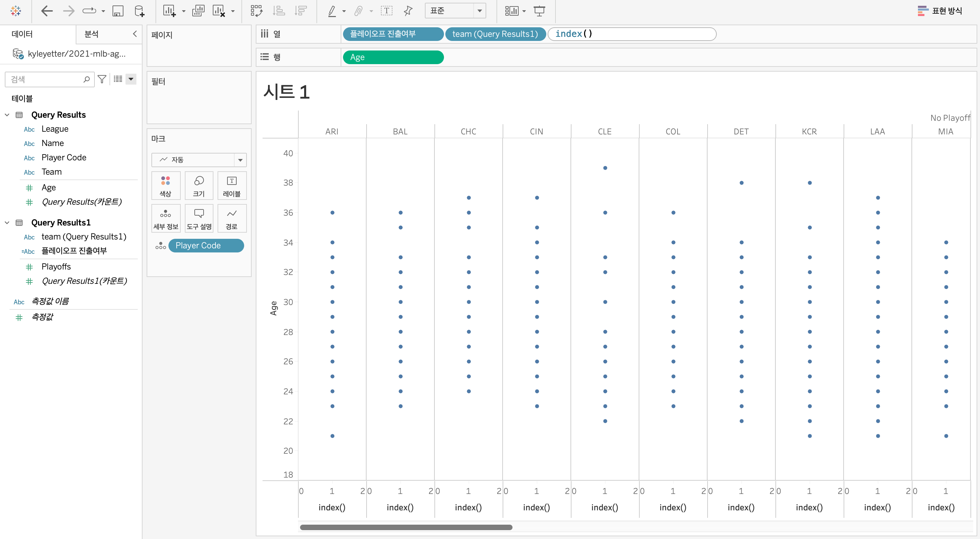Click the swap rows and columns icon
980x539 pixels.
256,11
